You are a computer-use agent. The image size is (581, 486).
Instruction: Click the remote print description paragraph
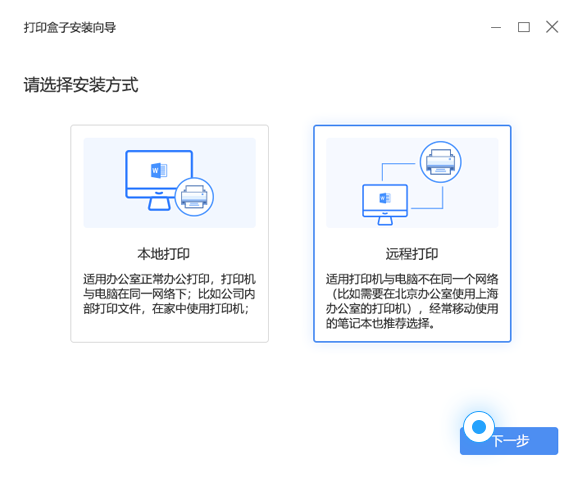[x=412, y=301]
